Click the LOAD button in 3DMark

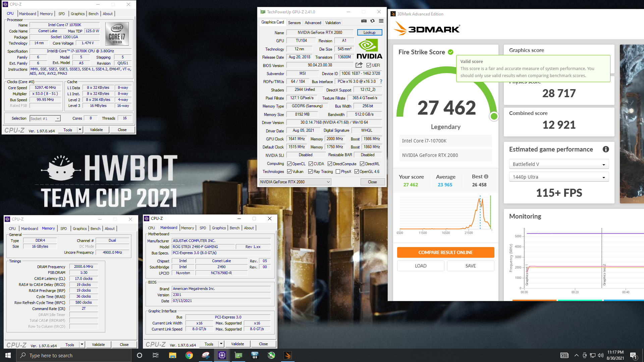point(421,266)
